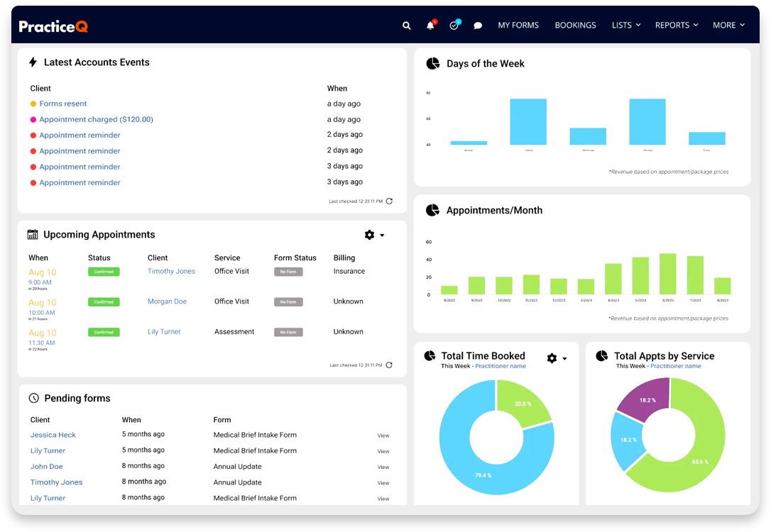Screen dimensions: 771x532
Task: Open the notifications bell
Action: click(430, 25)
